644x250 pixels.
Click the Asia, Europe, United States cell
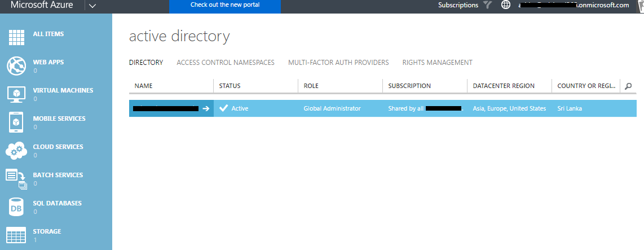[x=510, y=108]
